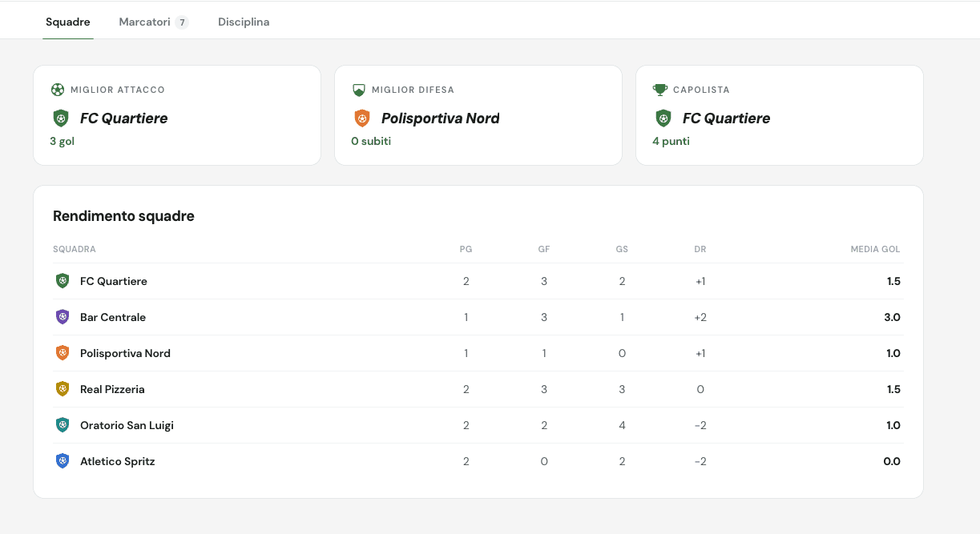
Task: Click Real Pizzeria DR value 0
Action: click(700, 389)
